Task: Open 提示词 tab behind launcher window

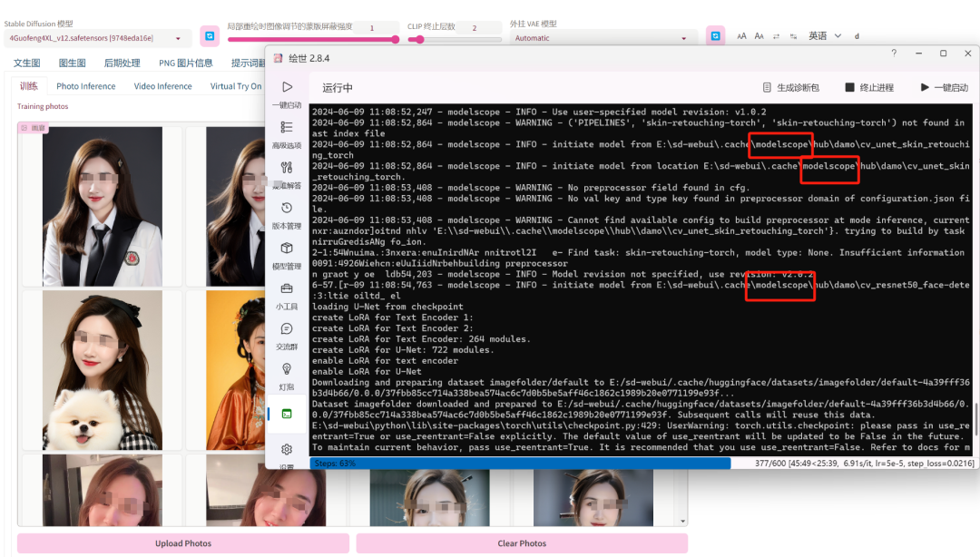Action: pos(248,64)
